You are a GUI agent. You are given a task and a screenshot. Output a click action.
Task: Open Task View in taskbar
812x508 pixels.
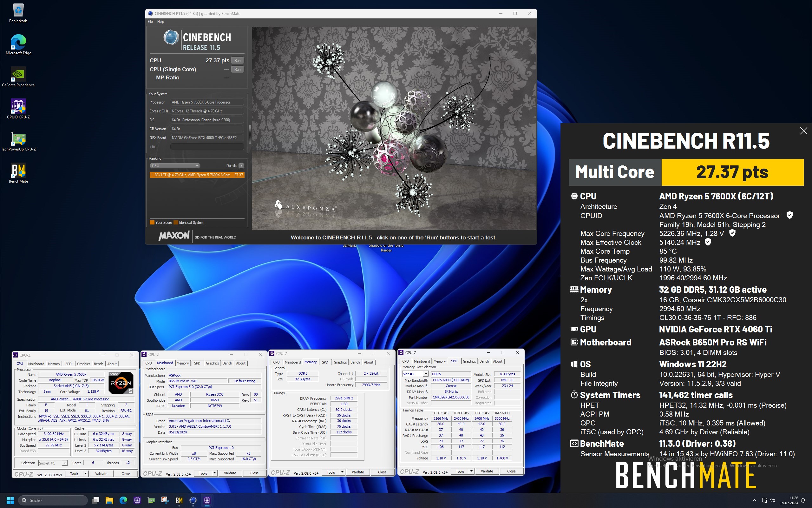click(x=95, y=500)
